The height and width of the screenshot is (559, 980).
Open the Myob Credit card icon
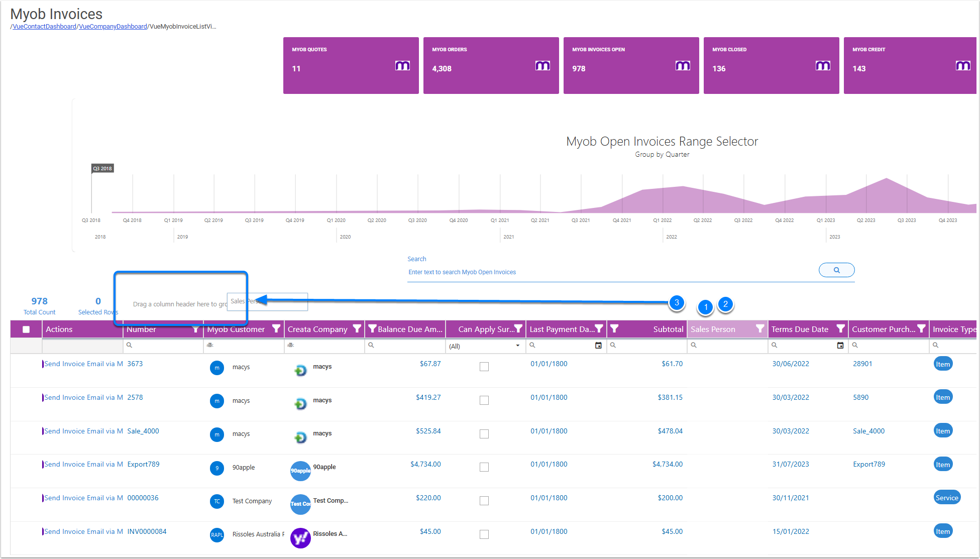tap(963, 66)
